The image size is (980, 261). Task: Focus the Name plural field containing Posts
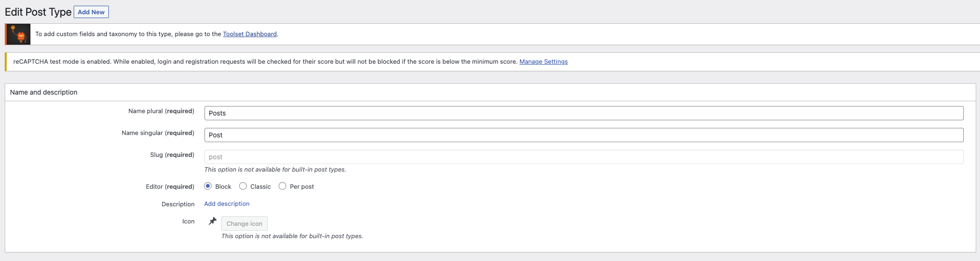584,113
